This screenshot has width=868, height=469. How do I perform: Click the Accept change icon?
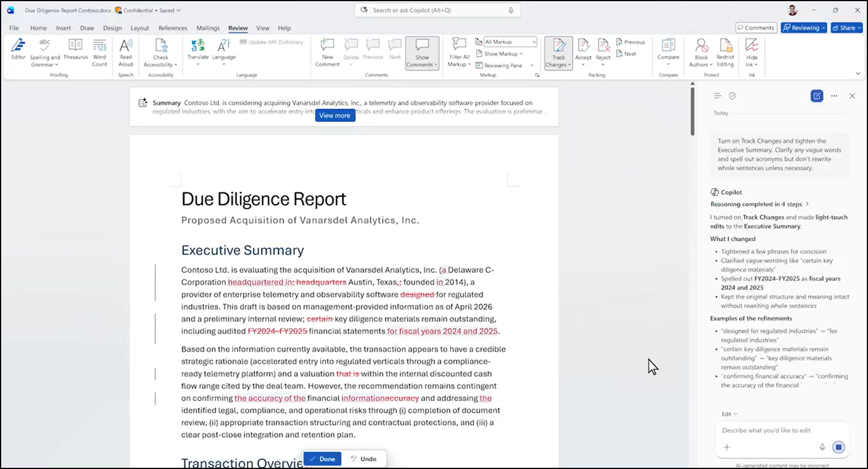583,46
